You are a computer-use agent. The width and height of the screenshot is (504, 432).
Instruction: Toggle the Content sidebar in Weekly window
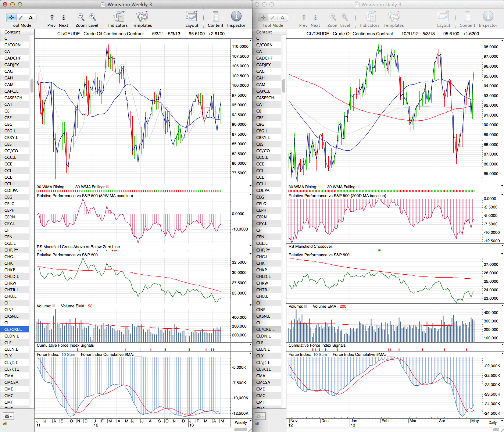tap(215, 17)
